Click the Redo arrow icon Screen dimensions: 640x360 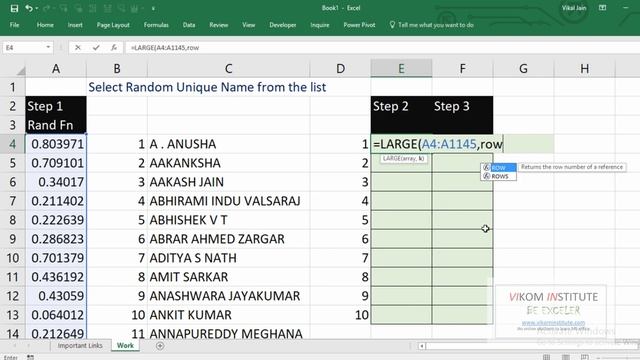pyautogui.click(x=46, y=8)
